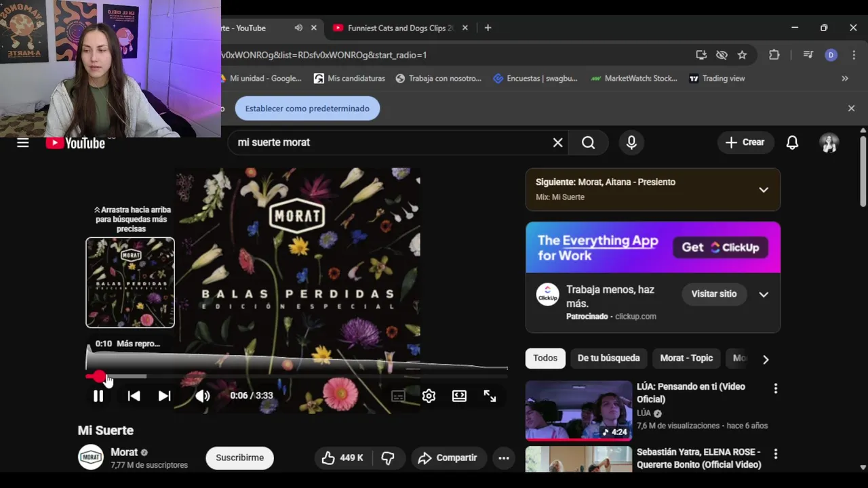The height and width of the screenshot is (488, 868).
Task: Select Morat - Topic chip
Action: tap(686, 358)
